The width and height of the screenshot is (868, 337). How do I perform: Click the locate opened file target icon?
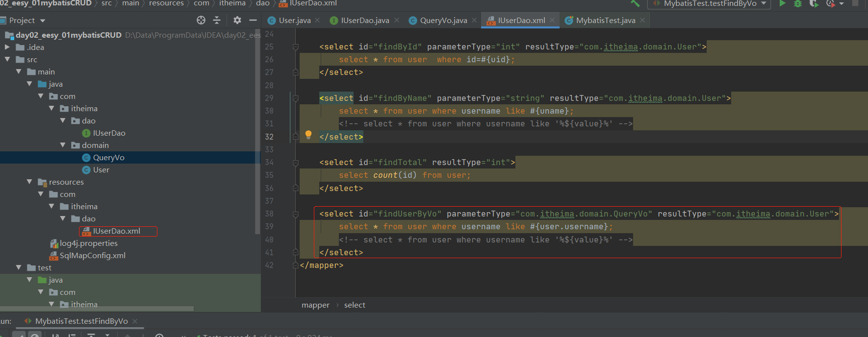click(201, 20)
